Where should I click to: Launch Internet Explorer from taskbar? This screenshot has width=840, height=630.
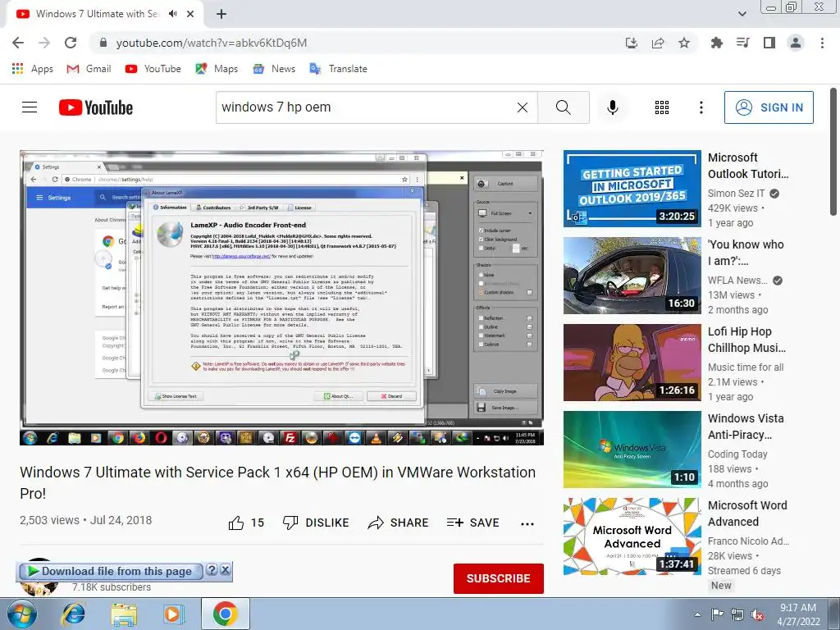tap(73, 614)
